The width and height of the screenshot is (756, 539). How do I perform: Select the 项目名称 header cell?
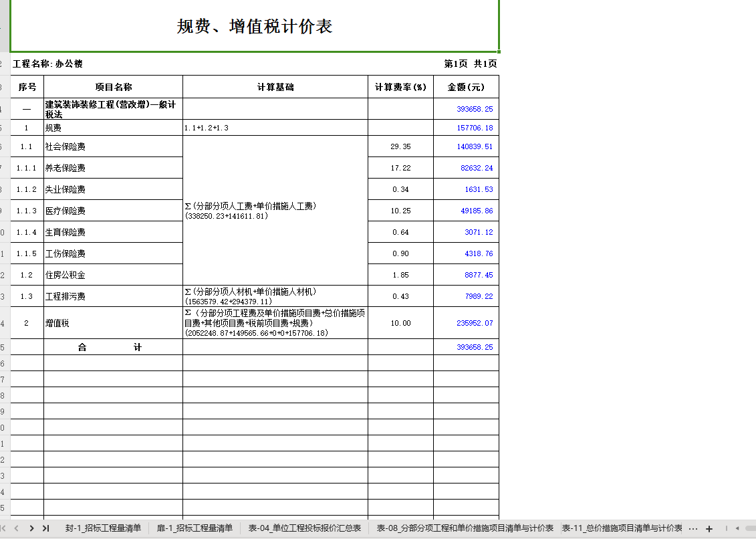tap(114, 87)
